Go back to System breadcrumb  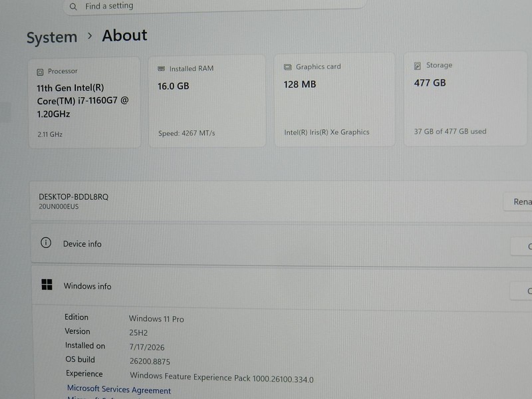pos(52,37)
